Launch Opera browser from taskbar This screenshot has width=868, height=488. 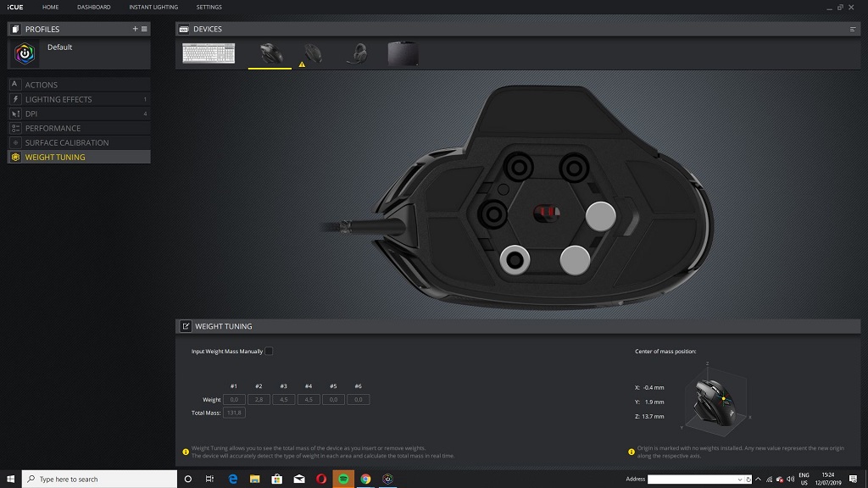pyautogui.click(x=321, y=480)
